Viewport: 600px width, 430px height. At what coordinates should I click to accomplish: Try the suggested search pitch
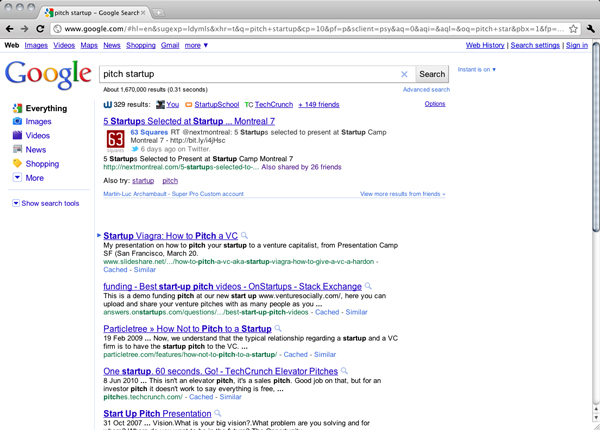click(170, 181)
